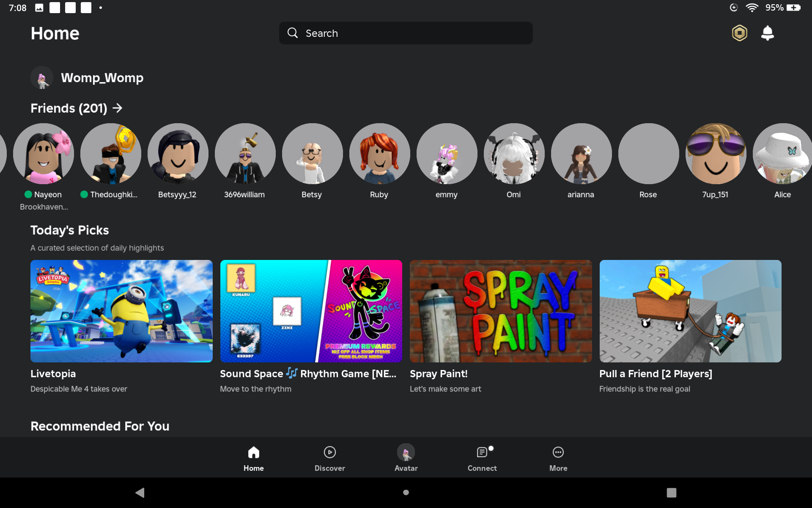The image size is (812, 508).
Task: Open Omi's friend avatar
Action: 514,154
